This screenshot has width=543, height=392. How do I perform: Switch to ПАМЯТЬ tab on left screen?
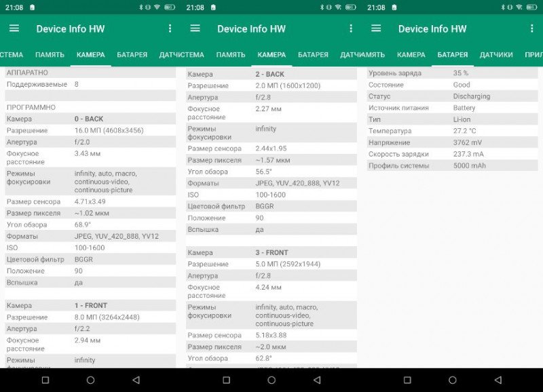pos(50,55)
